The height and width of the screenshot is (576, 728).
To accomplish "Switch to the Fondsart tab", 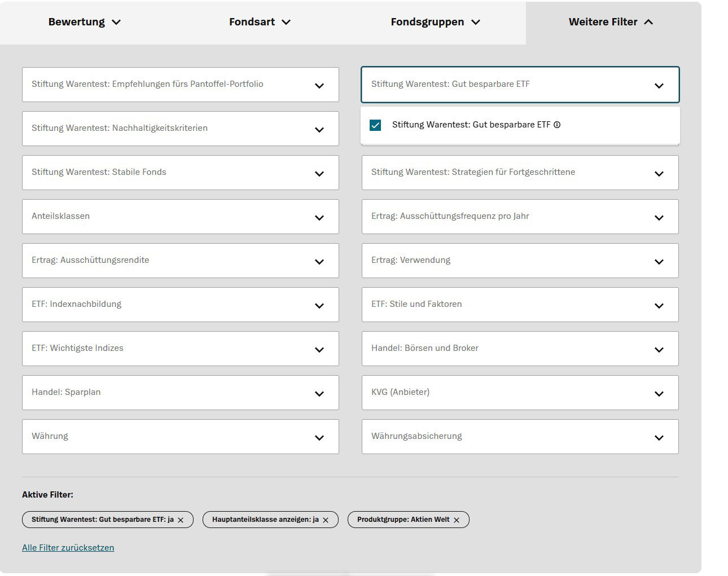I will [x=260, y=22].
